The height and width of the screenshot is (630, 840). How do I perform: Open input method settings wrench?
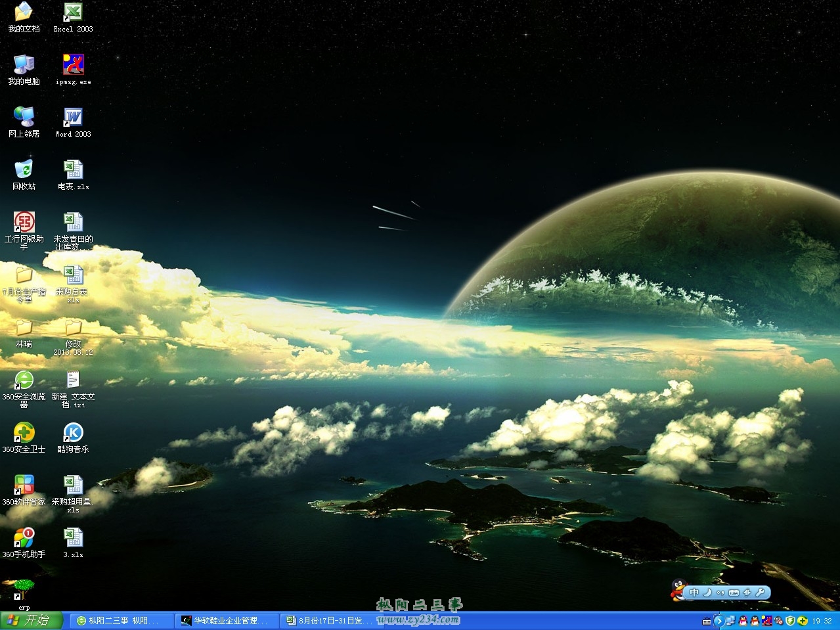pos(760,592)
